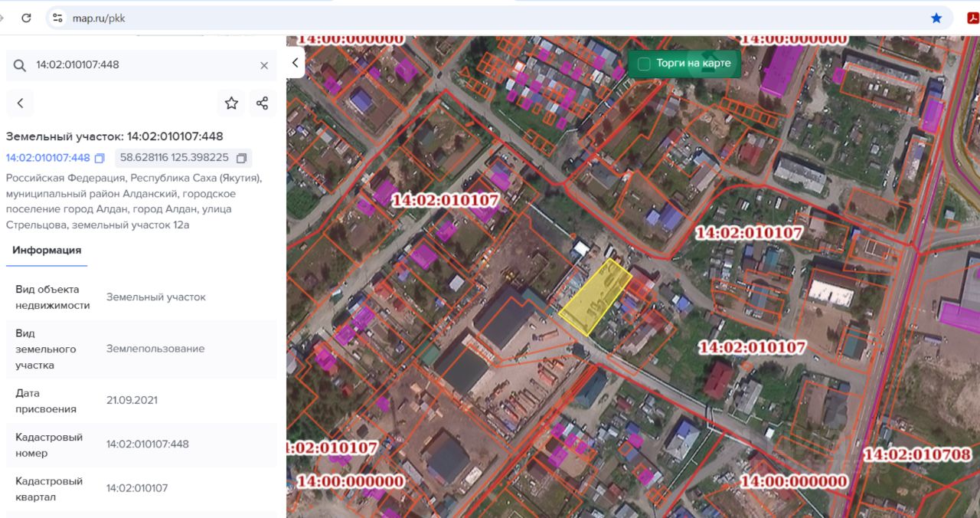Screen dimensions: 980x518
Task: Focus the search field with 14:02:010107:448
Action: coord(142,65)
